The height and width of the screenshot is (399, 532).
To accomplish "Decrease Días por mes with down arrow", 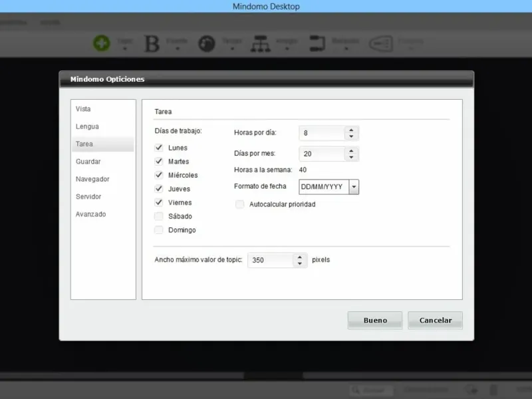I will click(x=351, y=157).
